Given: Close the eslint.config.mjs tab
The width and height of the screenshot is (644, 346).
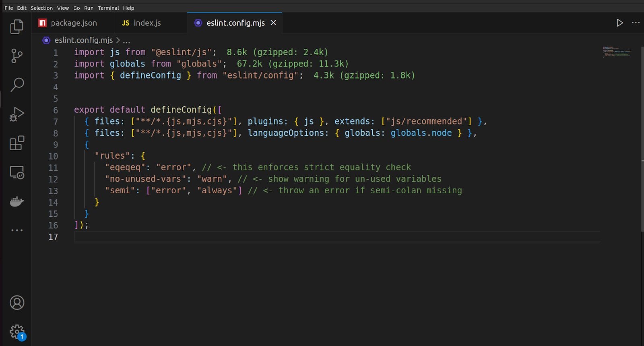Looking at the screenshot, I should tap(273, 23).
